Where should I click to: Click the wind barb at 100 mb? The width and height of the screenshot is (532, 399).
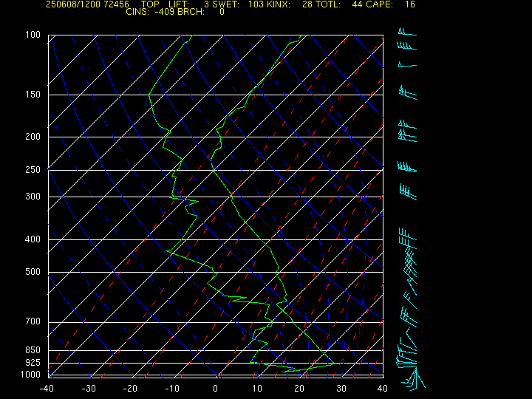pos(407,32)
